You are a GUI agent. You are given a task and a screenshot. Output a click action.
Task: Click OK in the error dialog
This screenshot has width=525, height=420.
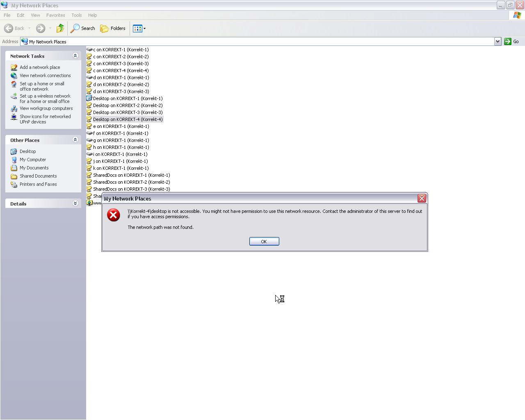[x=264, y=242]
